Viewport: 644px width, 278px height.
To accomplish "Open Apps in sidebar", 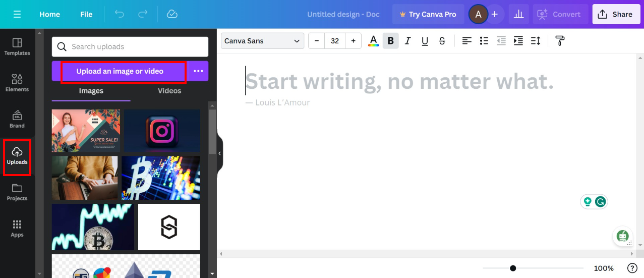I will [x=17, y=229].
